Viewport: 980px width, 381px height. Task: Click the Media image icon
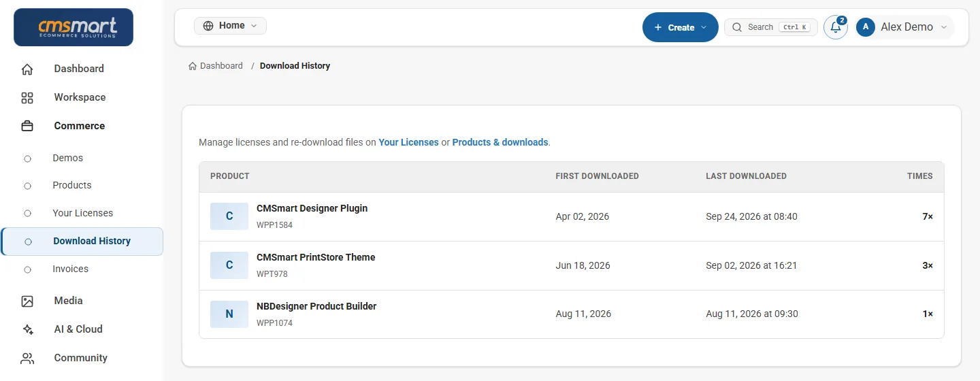[x=27, y=301]
